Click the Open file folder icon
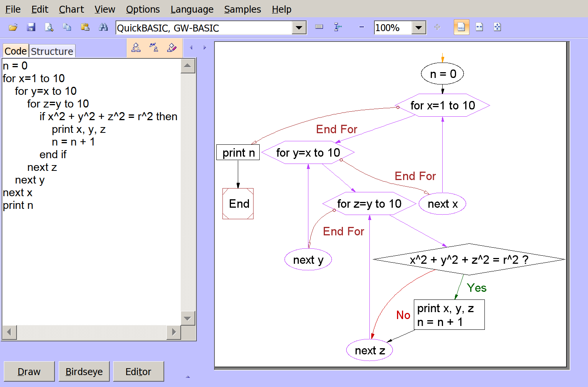The image size is (588, 387). coord(13,27)
